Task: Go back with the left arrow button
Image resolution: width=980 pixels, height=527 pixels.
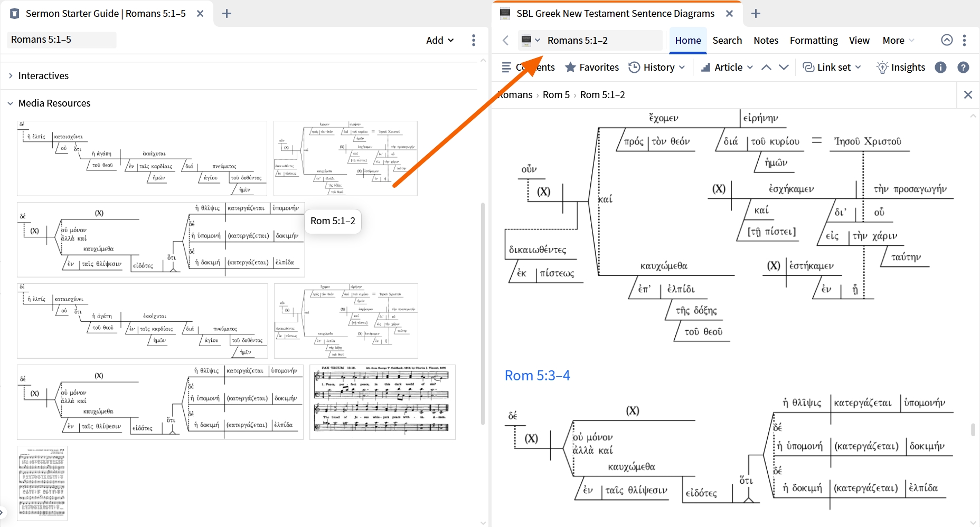Action: (506, 41)
